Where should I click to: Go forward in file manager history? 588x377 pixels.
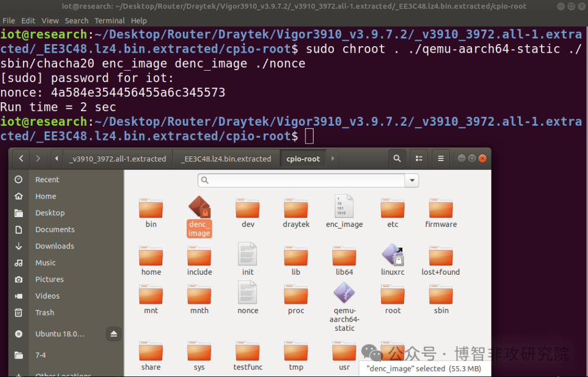[38, 158]
